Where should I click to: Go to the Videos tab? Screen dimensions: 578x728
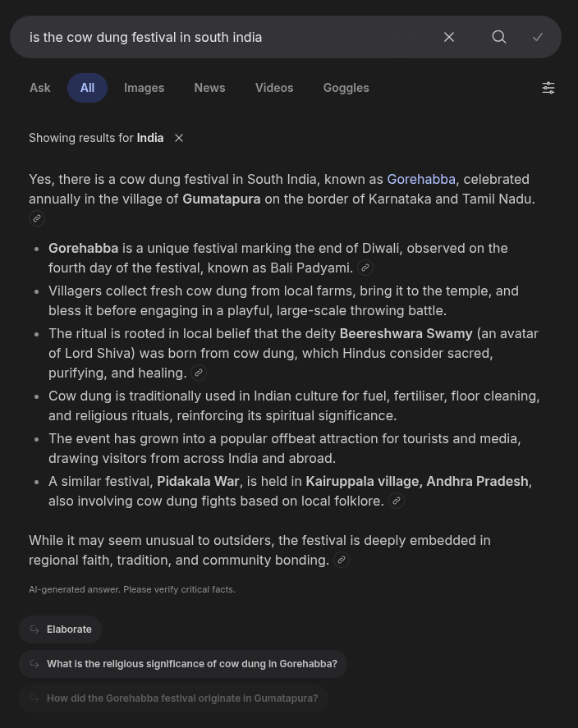(x=274, y=88)
